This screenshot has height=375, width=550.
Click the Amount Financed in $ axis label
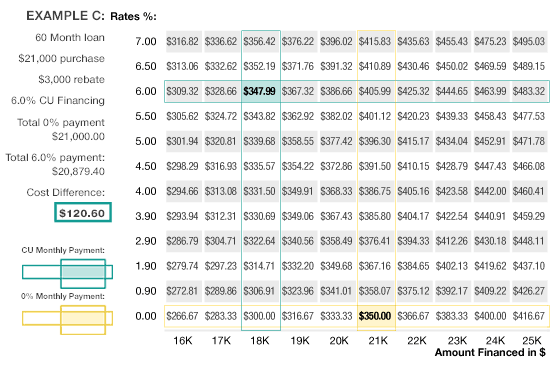pyautogui.click(x=490, y=352)
